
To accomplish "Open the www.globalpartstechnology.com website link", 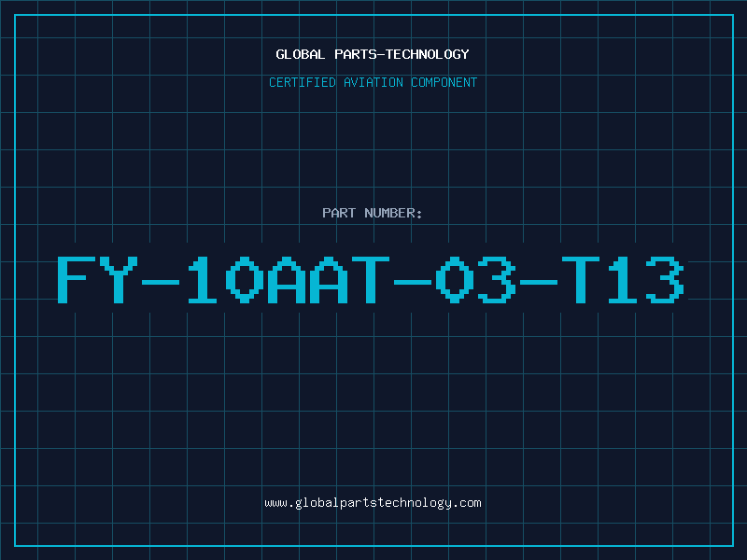I will pos(373,503).
